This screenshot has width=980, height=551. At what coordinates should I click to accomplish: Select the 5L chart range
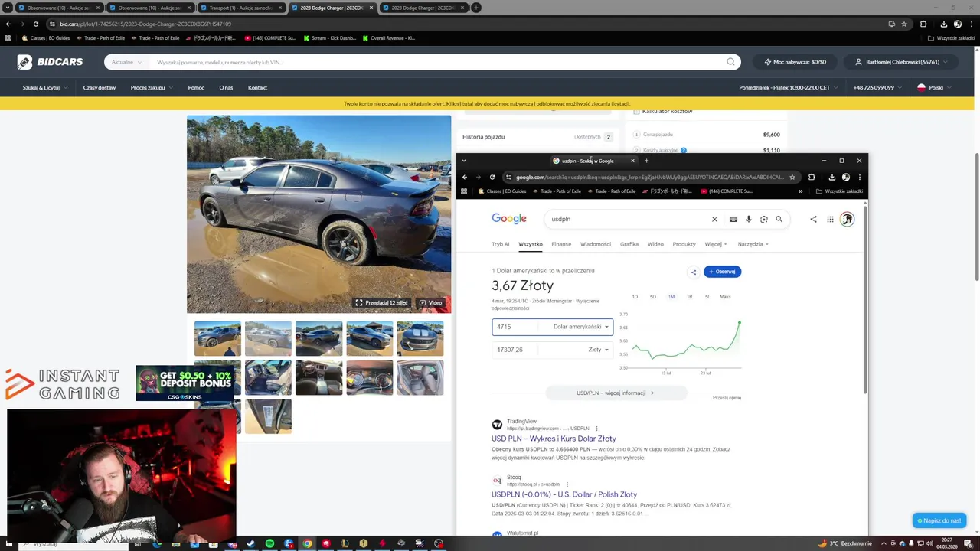tap(707, 296)
